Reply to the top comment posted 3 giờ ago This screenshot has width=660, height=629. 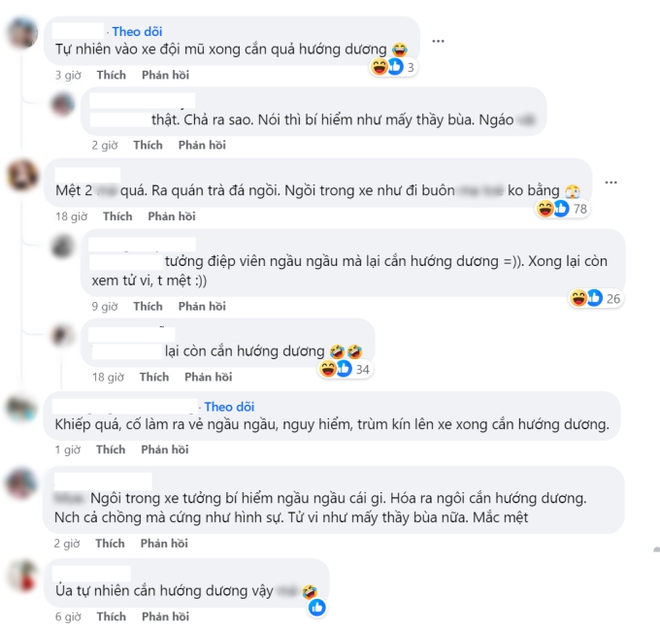tap(165, 75)
